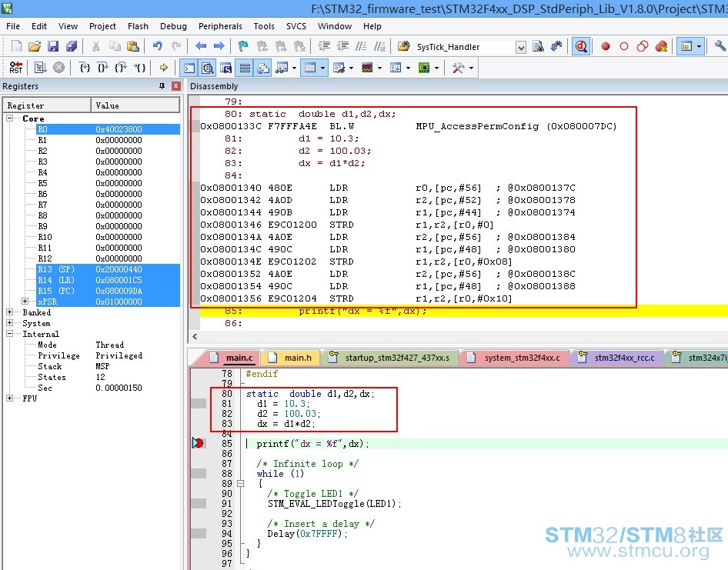Select the R0 register row
This screenshot has width=728, height=570.
[109, 129]
